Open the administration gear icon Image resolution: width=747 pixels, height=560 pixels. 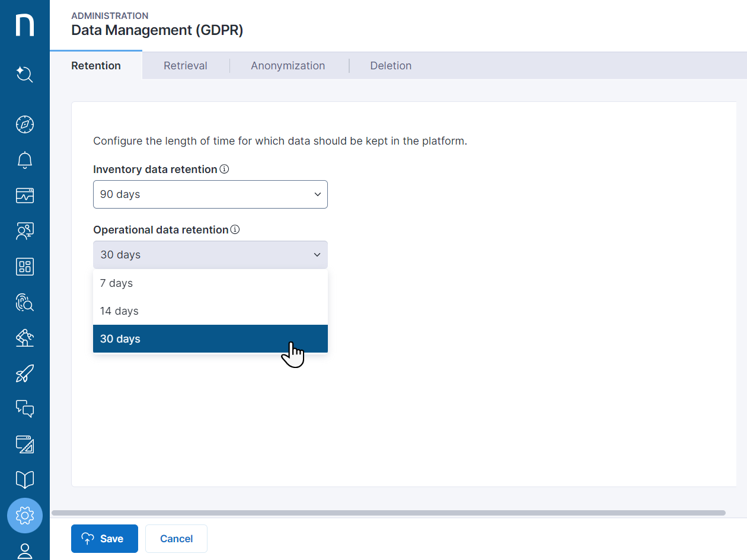[24, 516]
